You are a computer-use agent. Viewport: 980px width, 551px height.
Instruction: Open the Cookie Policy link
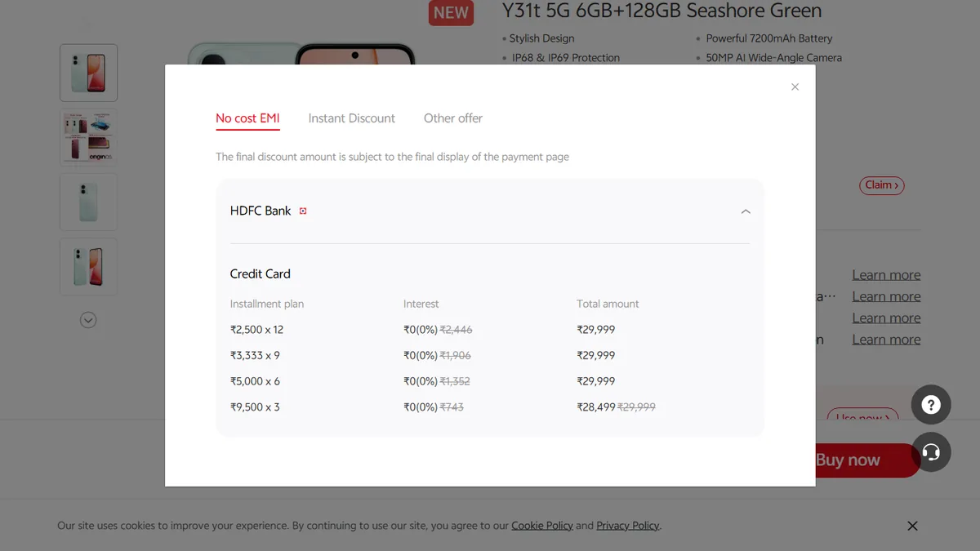(x=542, y=526)
